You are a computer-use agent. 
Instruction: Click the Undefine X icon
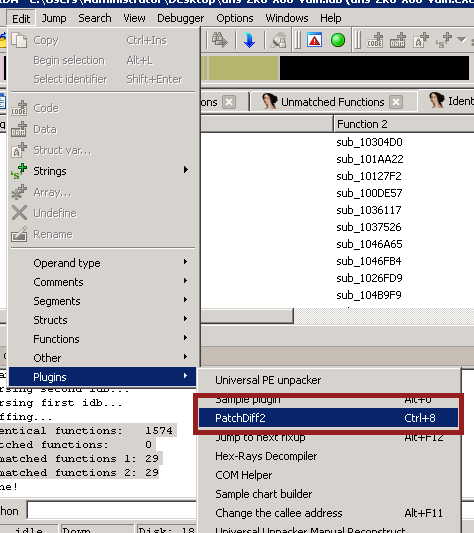[19, 213]
